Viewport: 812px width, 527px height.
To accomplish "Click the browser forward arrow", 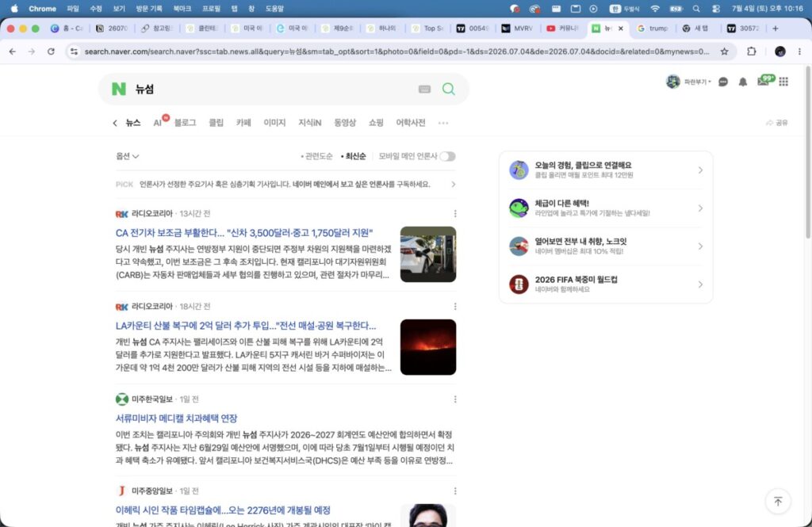I will tap(32, 52).
